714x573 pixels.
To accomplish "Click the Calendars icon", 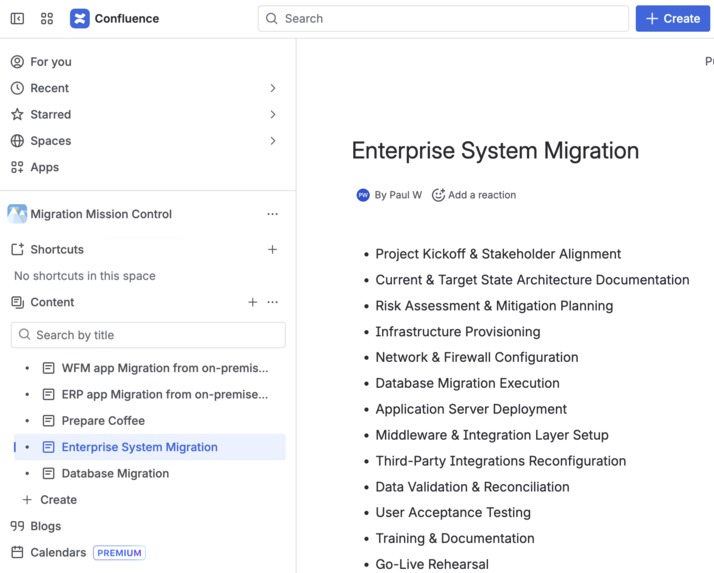I will 17,553.
